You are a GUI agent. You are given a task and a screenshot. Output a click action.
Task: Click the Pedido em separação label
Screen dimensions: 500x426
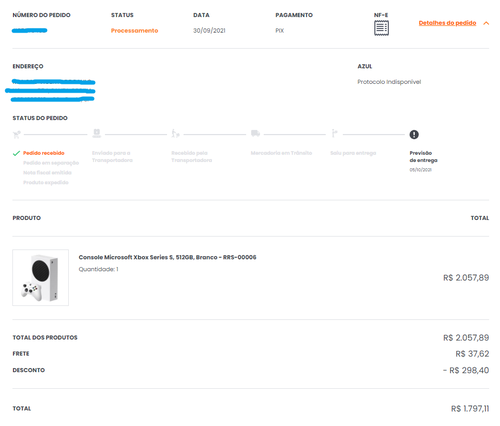coord(51,163)
